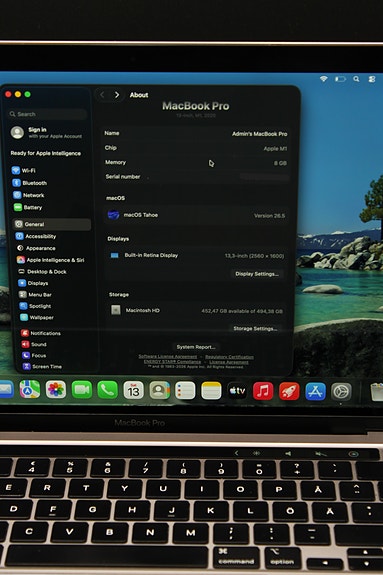Select the General sidebar item
This screenshot has height=575, width=383.
pyautogui.click(x=51, y=224)
